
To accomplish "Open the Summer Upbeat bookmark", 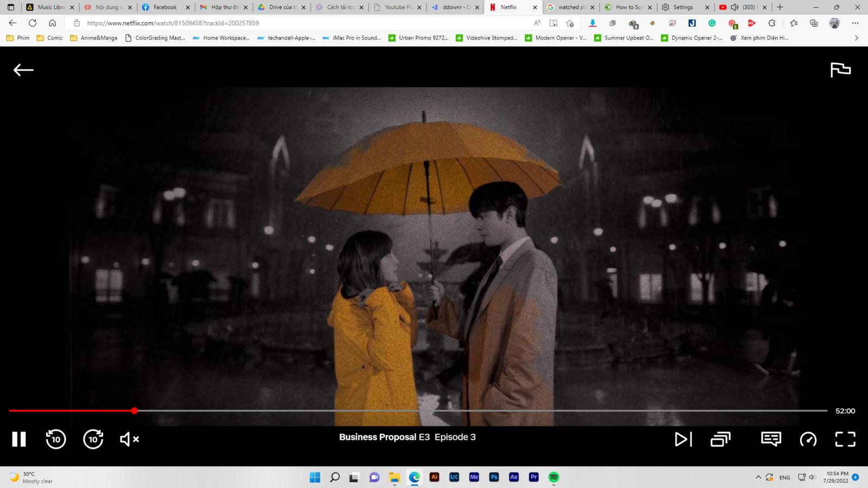I will (624, 38).
